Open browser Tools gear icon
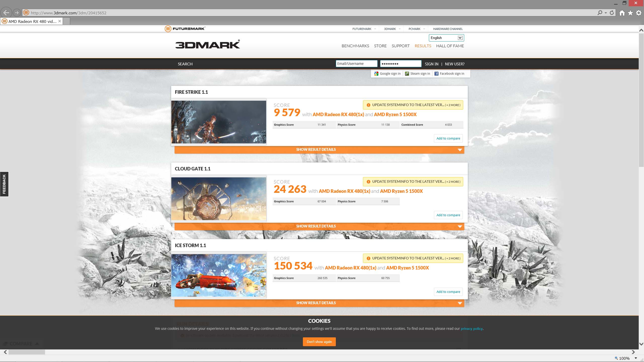This screenshot has width=644, height=362. tap(639, 13)
